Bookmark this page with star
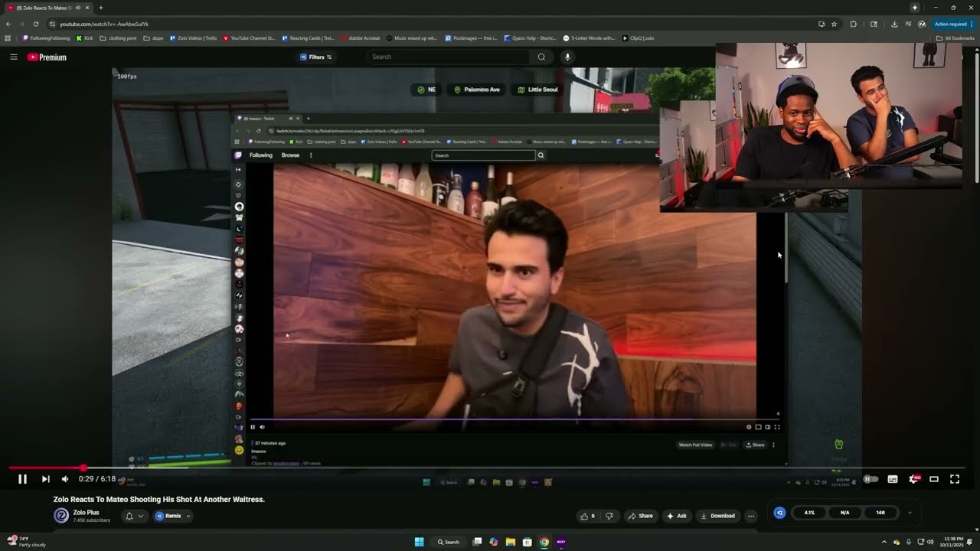The image size is (980, 551). (x=834, y=24)
